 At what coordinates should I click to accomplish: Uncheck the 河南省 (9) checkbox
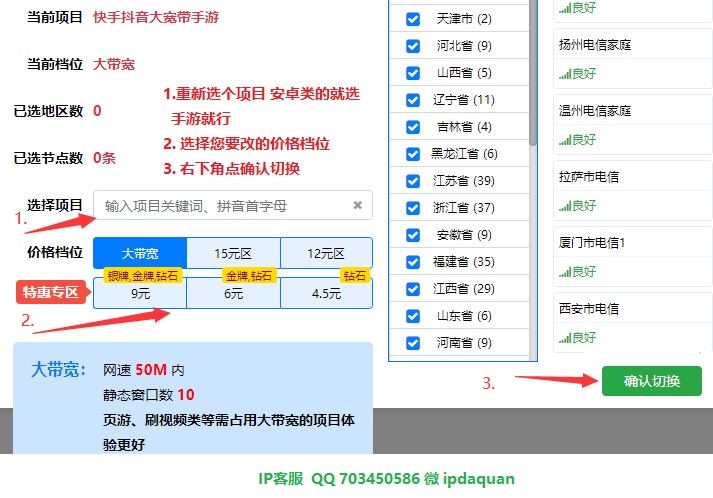pos(412,343)
